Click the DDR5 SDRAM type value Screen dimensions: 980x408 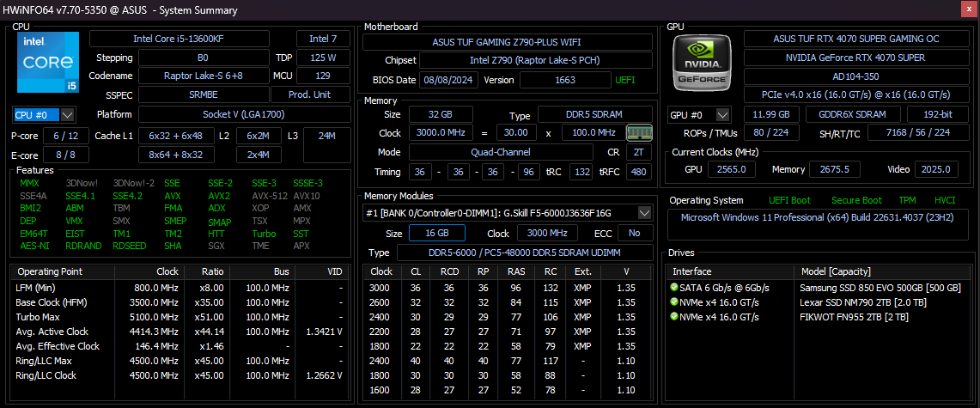[x=595, y=115]
